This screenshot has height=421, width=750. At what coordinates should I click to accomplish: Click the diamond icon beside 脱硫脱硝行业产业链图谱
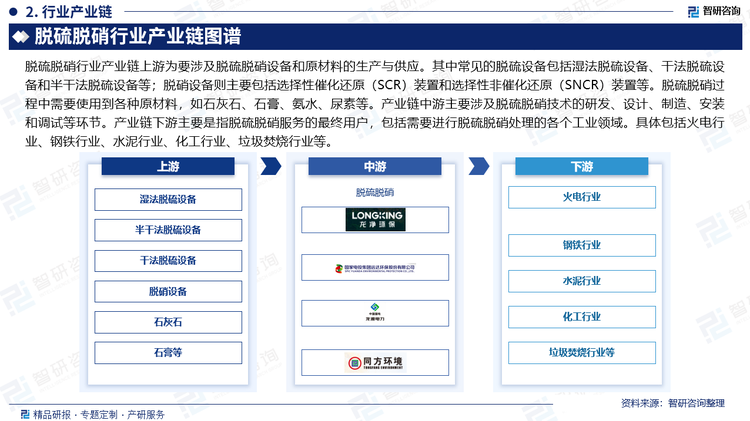[21, 36]
